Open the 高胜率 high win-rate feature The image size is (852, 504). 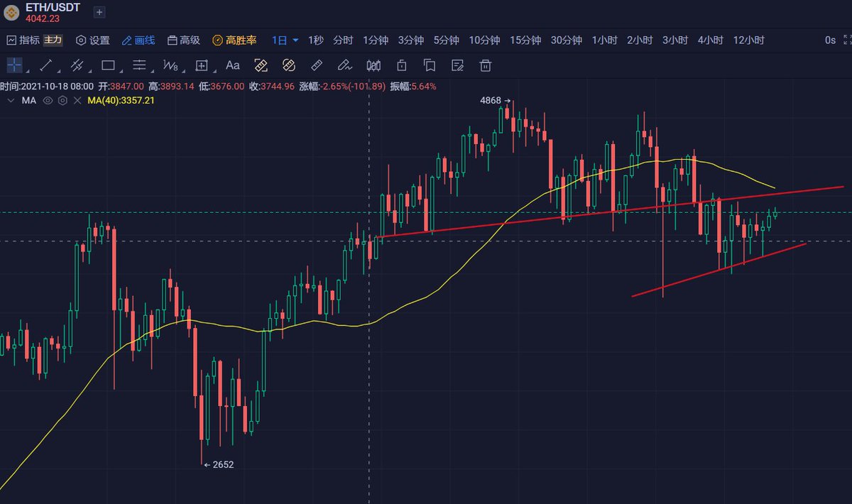point(235,40)
